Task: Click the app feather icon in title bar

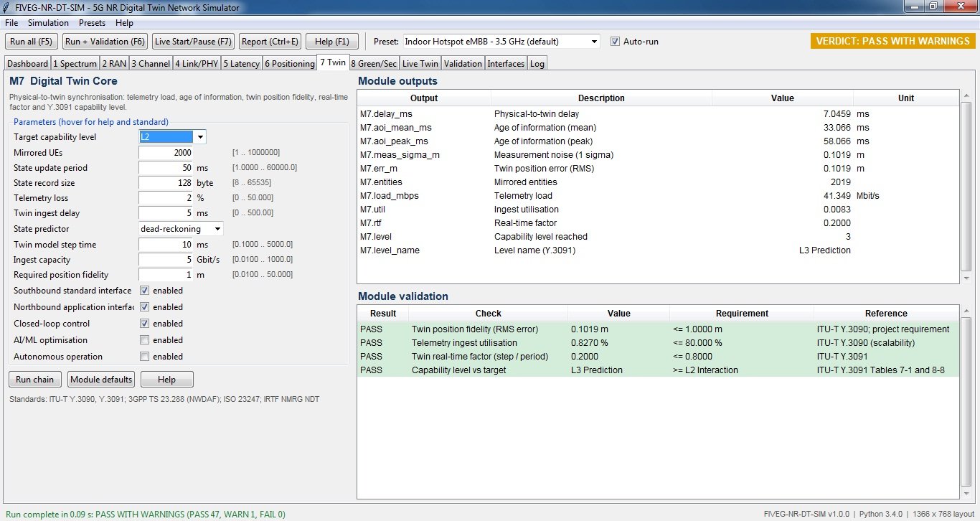Action: click(7, 8)
